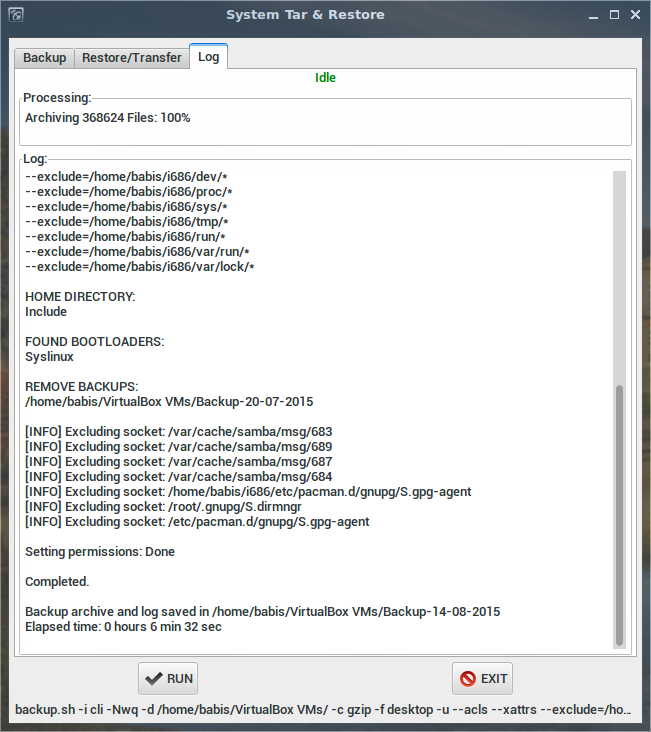Click the backup.sh command line at bottom
Image resolution: width=651 pixels, height=732 pixels.
pos(323,710)
